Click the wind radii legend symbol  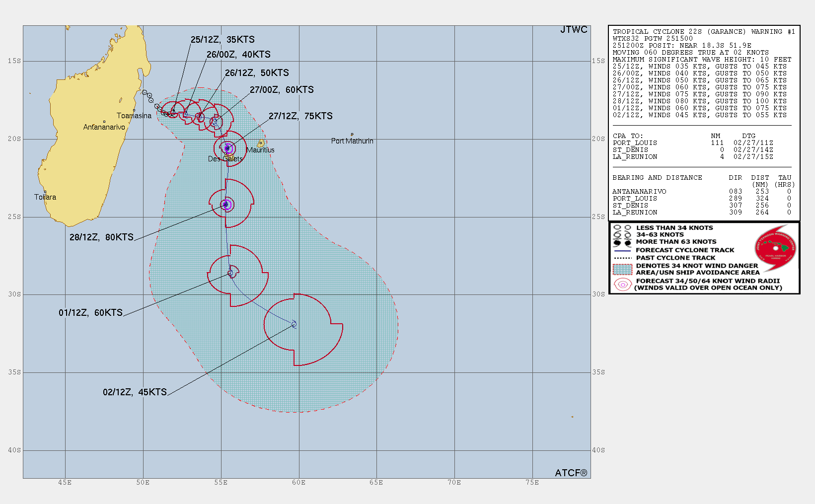click(622, 285)
